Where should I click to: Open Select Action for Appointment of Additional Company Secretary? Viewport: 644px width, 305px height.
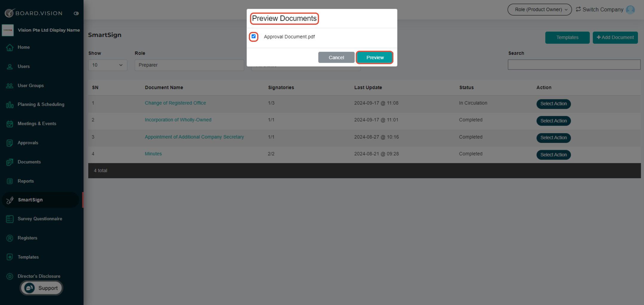(x=553, y=138)
